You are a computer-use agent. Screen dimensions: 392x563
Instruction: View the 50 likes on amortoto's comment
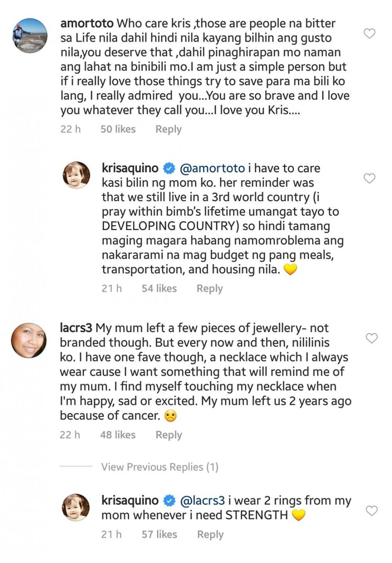point(118,129)
